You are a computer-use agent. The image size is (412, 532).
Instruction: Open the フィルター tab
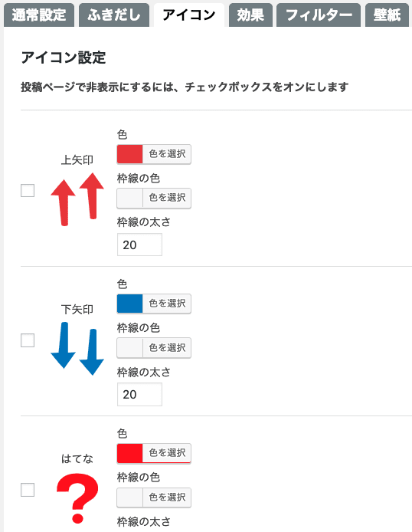(319, 15)
